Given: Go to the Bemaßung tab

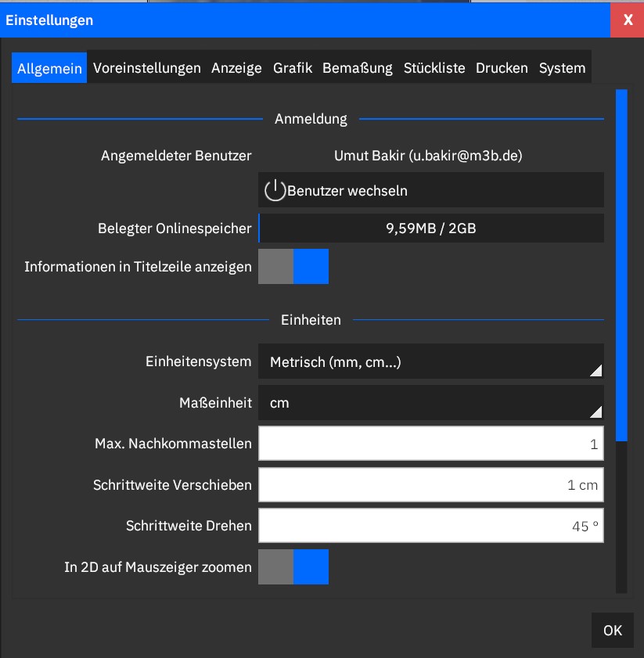Looking at the screenshot, I should (358, 68).
